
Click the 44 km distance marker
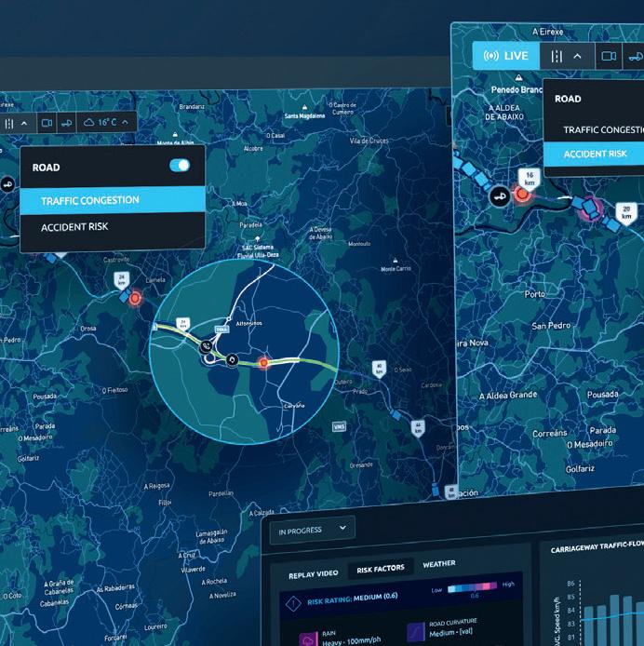418,428
